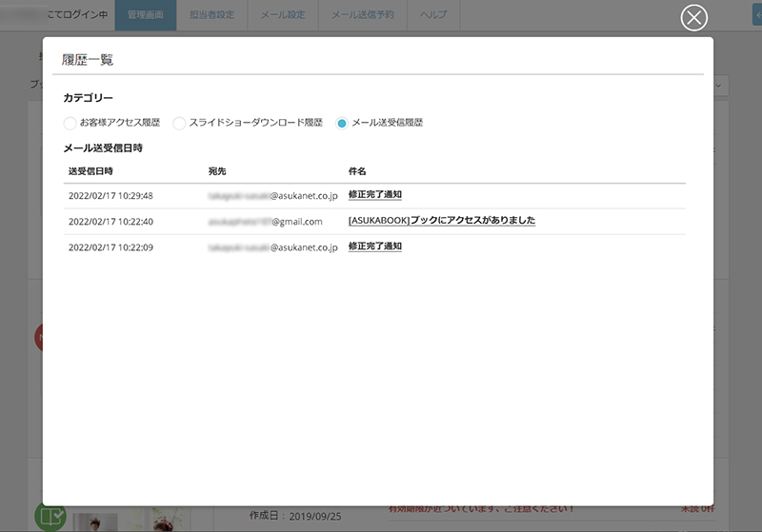Viewport: 762px width, 532px height.
Task: Select スライドショーダウンロード履歴 radio button
Action: (179, 123)
